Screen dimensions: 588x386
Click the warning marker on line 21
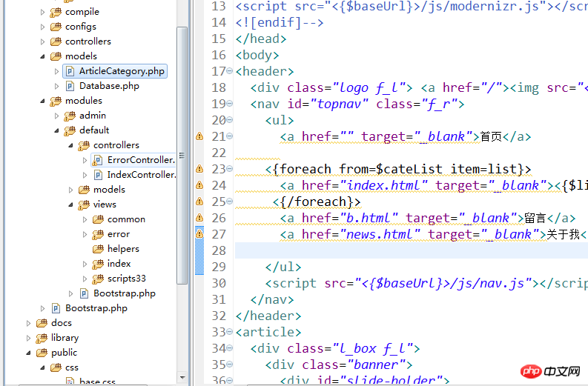click(x=199, y=136)
